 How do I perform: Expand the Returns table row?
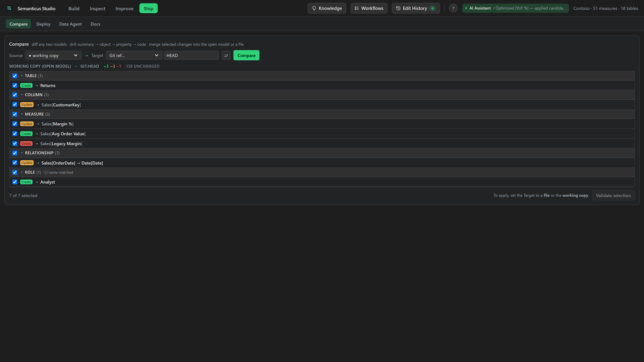point(37,86)
